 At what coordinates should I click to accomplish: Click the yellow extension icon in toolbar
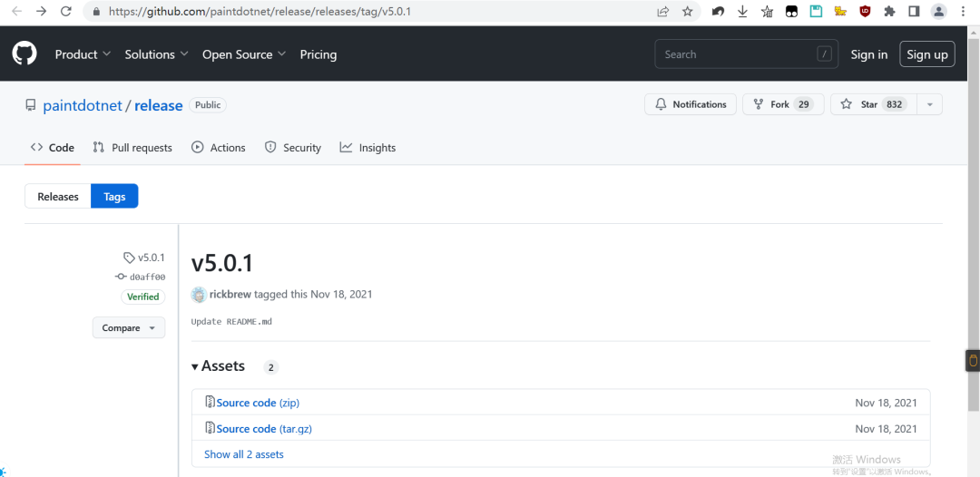tap(840, 11)
